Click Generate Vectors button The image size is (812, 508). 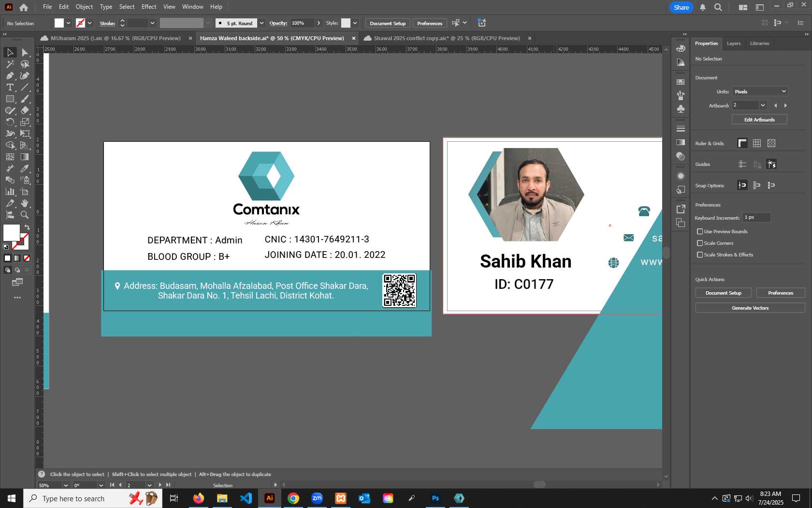pos(750,308)
